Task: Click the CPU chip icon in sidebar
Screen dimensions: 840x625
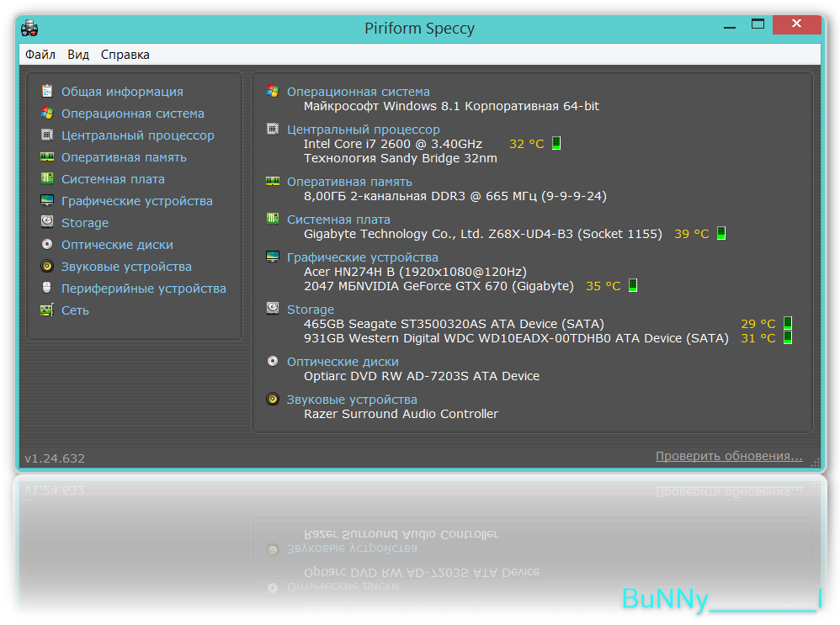Action: [x=47, y=135]
